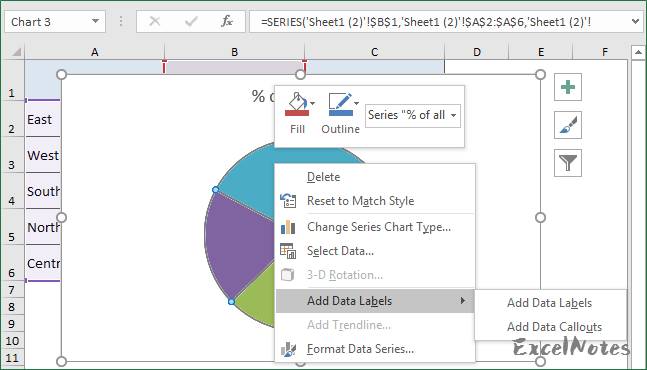Click the Name Box showing Chart 3

47,21
